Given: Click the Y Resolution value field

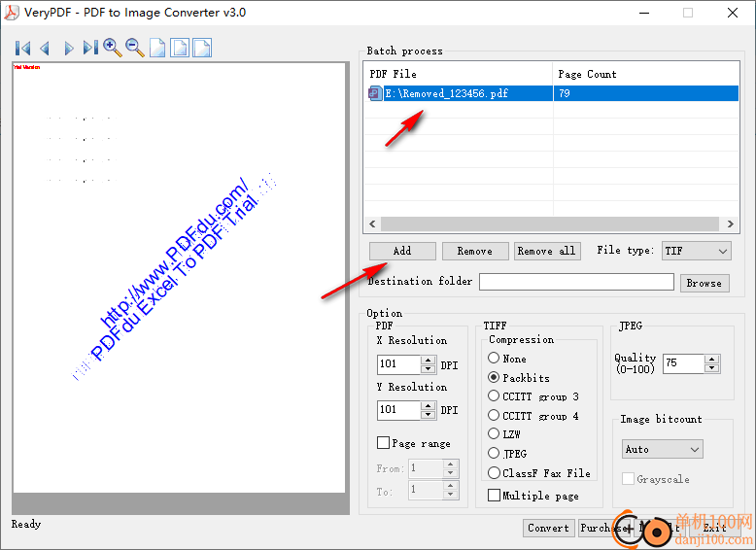Looking at the screenshot, I should coord(398,410).
